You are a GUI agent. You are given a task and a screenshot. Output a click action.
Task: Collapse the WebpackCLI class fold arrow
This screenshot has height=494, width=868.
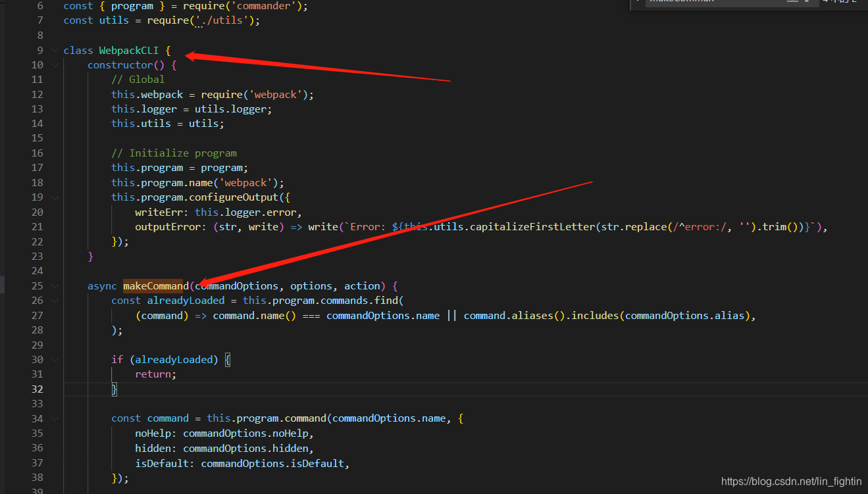click(54, 50)
